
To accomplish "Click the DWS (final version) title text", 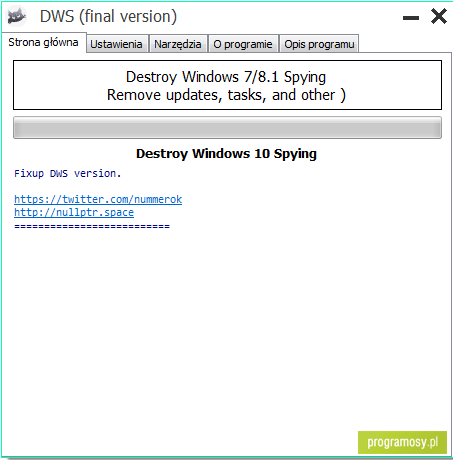I will tap(108, 16).
